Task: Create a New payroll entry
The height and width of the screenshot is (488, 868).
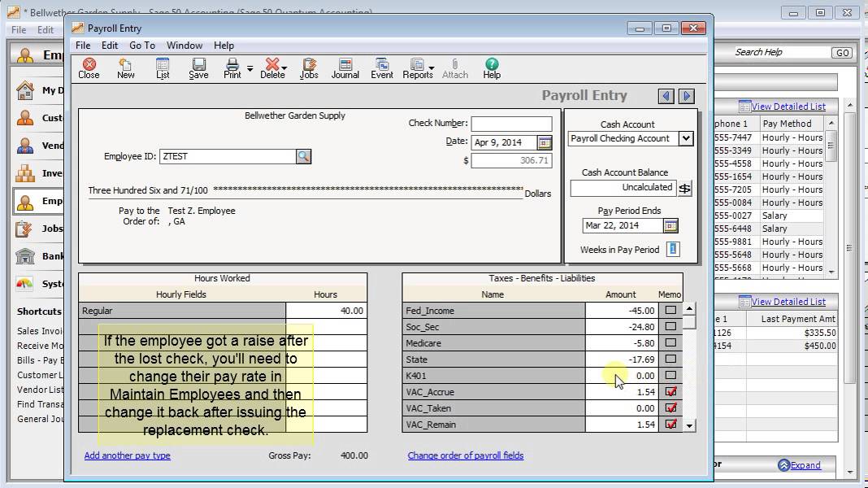Action: pyautogui.click(x=126, y=68)
